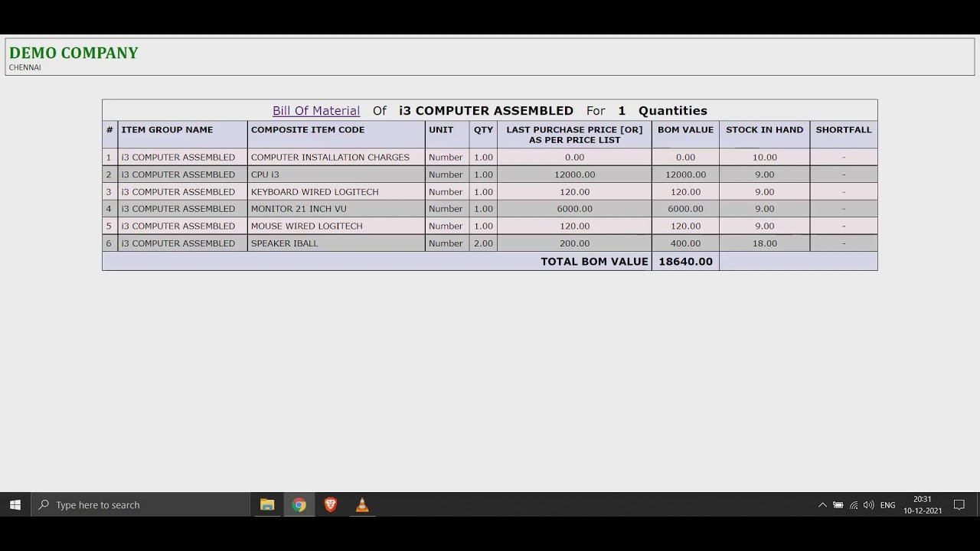Launch Brave browser from the taskbar
The image size is (980, 551).
(x=331, y=505)
